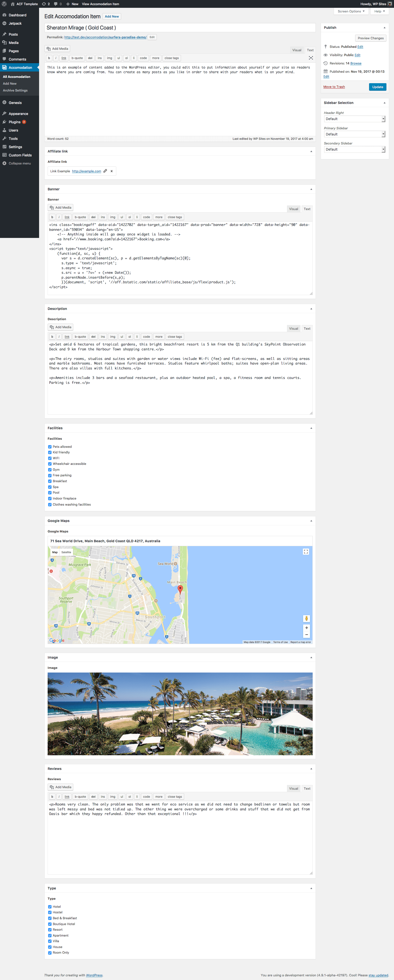Switch map to Satellite view
Viewport: 394px width, 980px height.
(x=66, y=552)
